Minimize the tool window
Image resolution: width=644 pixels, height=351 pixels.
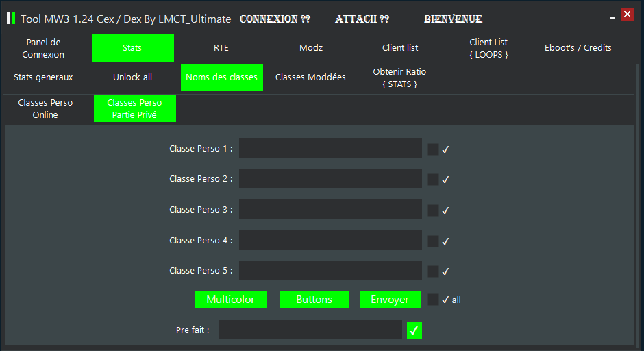coord(612,18)
